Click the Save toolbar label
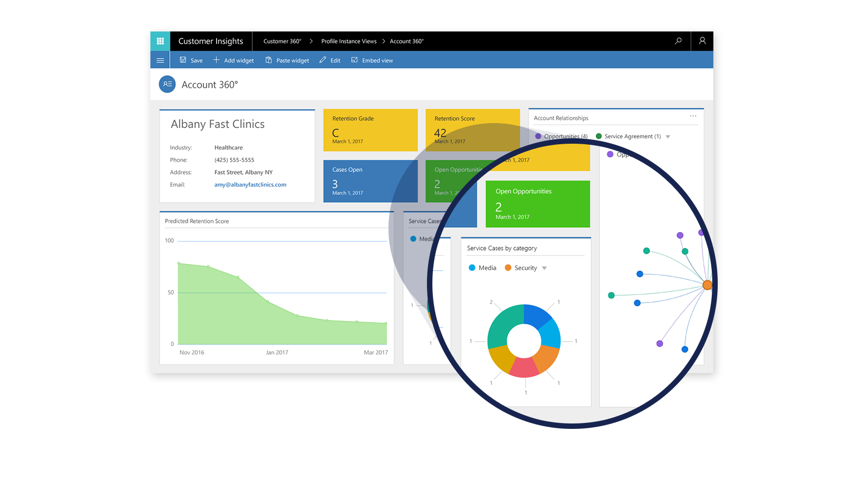This screenshot has height=488, width=868. (196, 61)
